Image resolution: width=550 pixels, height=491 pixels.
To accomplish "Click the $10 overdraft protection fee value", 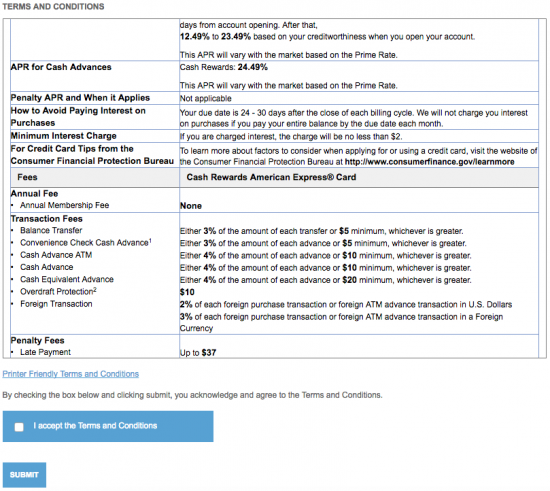I will (x=187, y=292).
